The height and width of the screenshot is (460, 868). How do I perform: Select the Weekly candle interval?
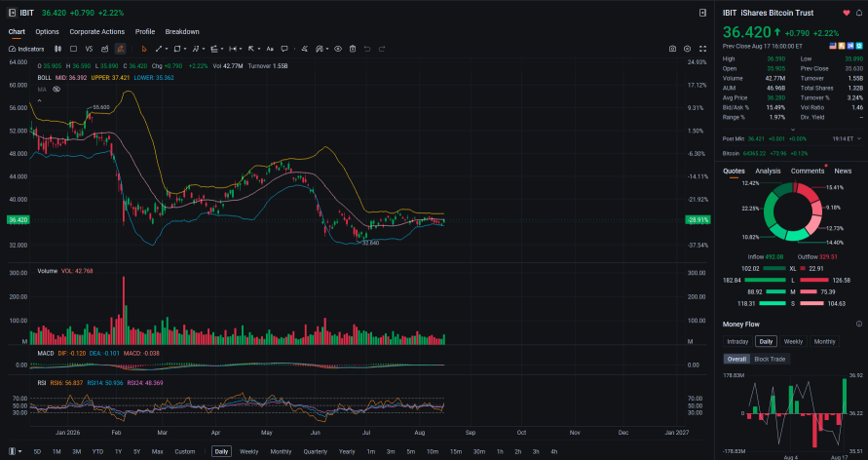(249, 451)
